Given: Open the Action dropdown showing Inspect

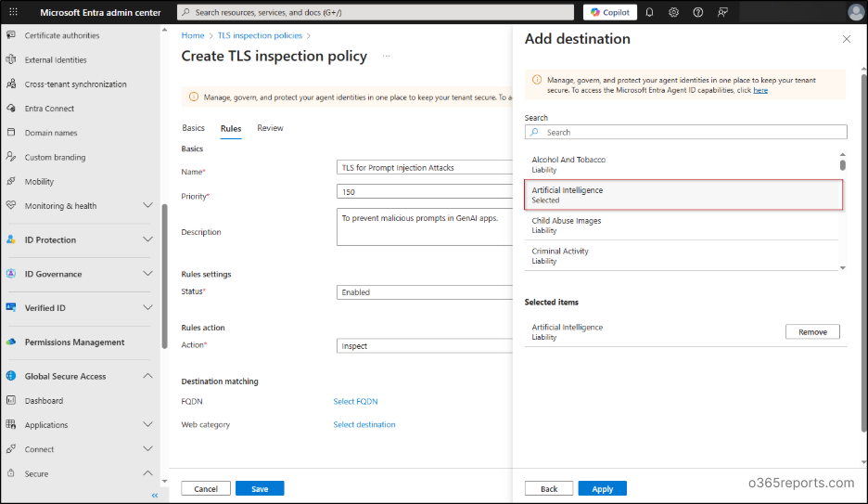Looking at the screenshot, I should tap(425, 345).
